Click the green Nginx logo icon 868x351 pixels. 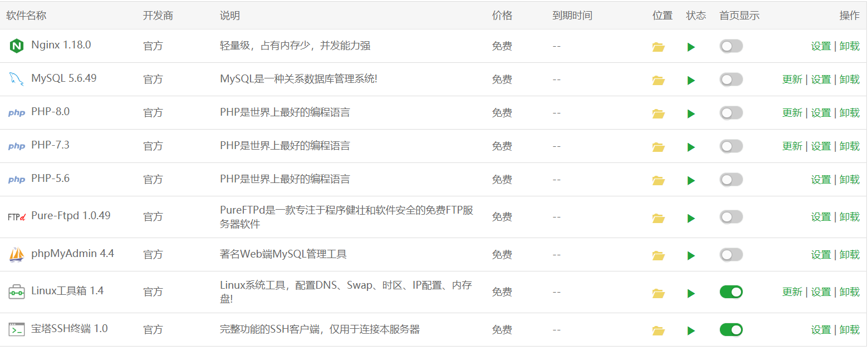tap(17, 46)
